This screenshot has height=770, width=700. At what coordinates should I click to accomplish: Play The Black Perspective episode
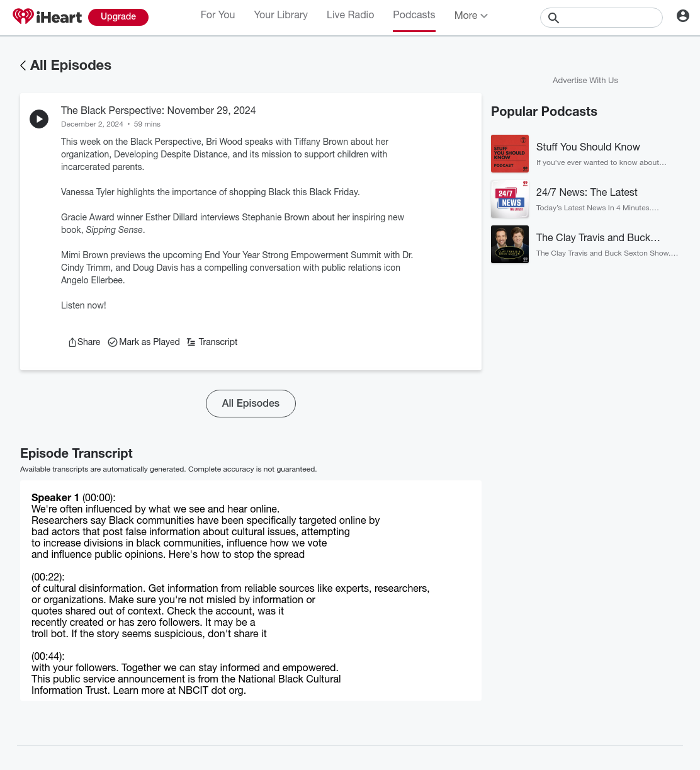tap(39, 119)
